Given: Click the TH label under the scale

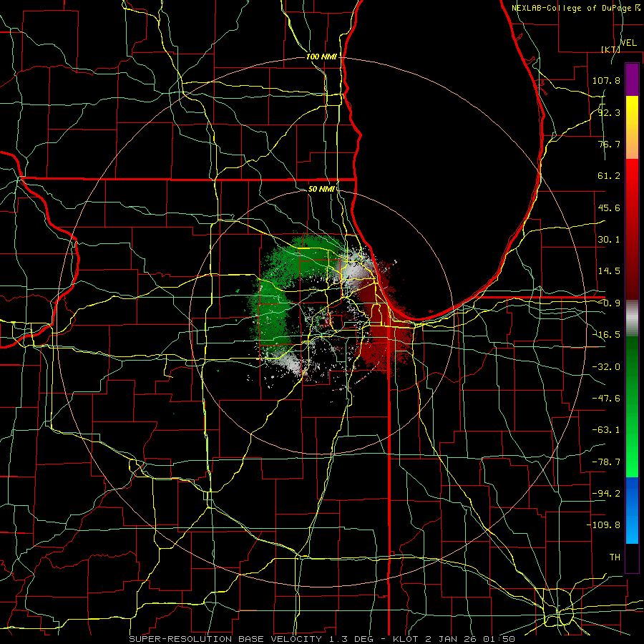Looking at the screenshot, I should (615, 557).
